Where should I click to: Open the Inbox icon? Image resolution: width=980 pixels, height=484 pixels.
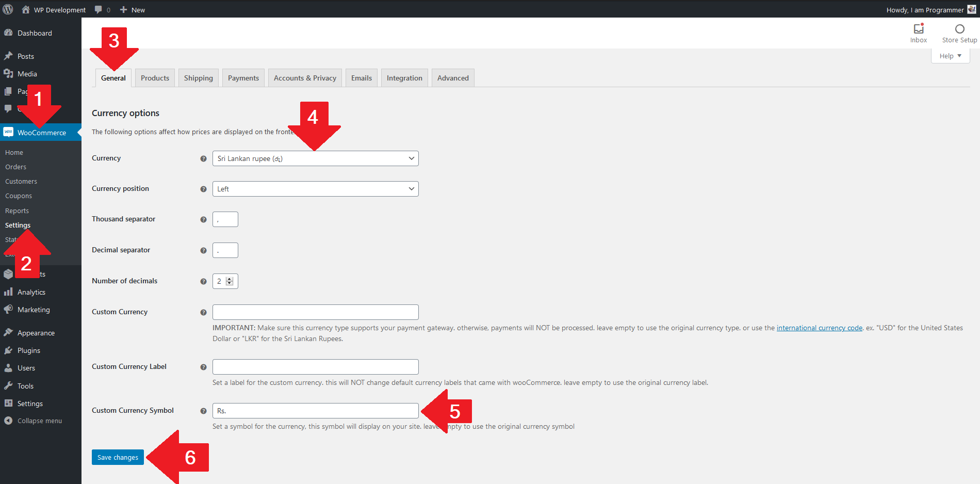[919, 29]
